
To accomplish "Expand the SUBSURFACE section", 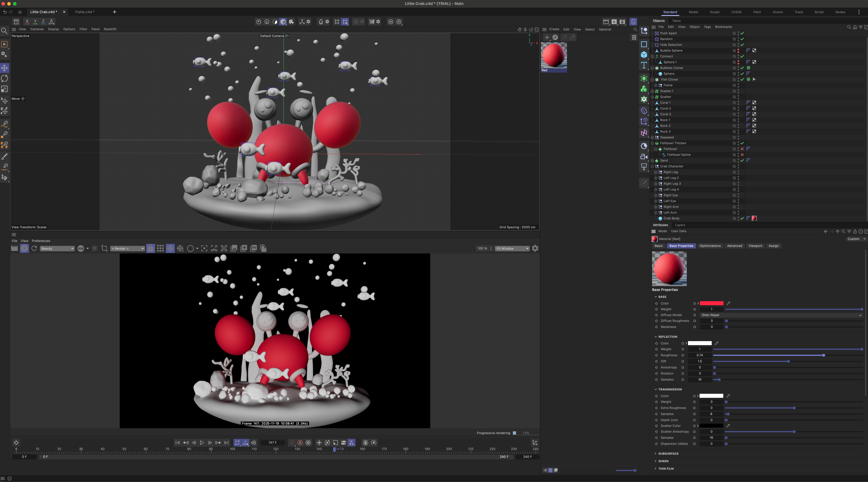I will pos(656,454).
